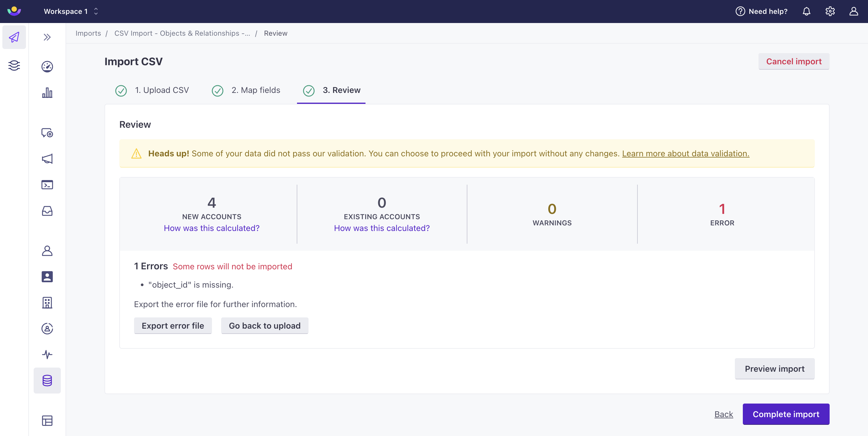This screenshot has height=436, width=868.
Task: Open the user account menu icon
Action: [x=853, y=12]
